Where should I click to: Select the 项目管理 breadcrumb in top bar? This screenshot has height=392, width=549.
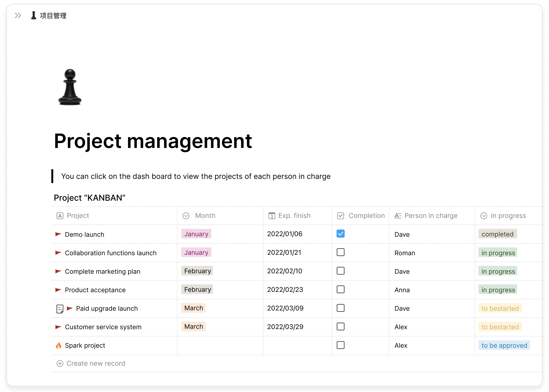pos(53,16)
